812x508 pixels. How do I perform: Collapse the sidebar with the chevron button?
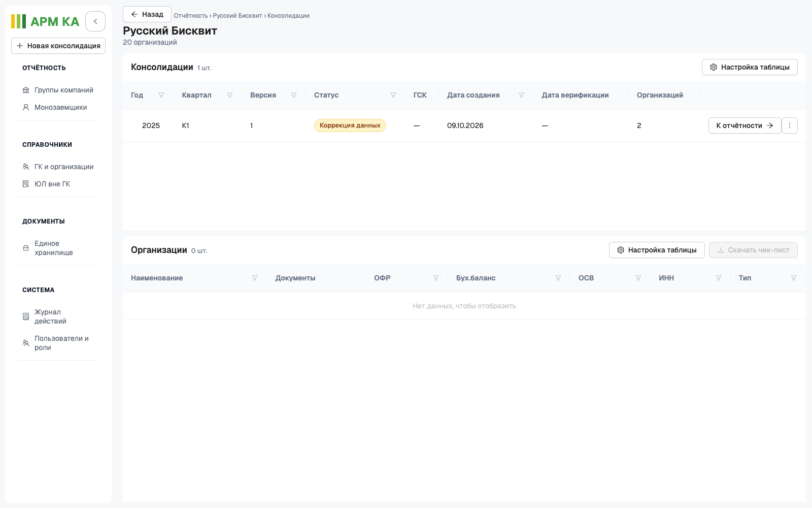tap(95, 21)
